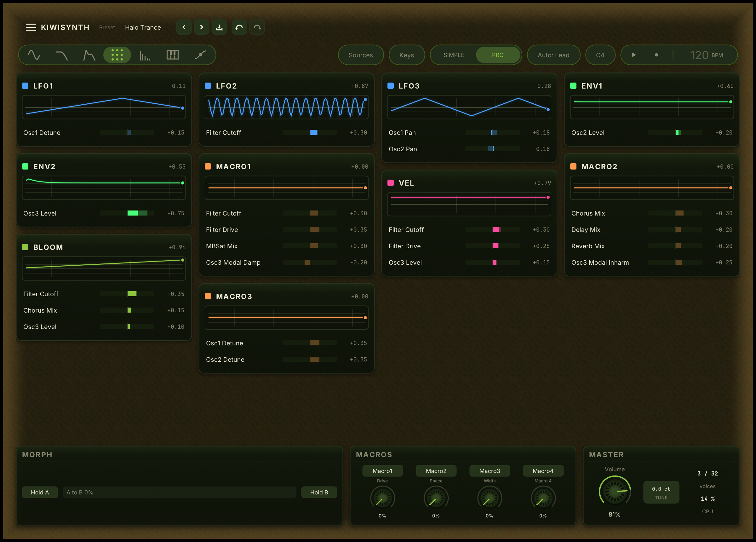The width and height of the screenshot is (756, 542).
Task: Toggle the VEL pink color square
Action: pyautogui.click(x=391, y=183)
